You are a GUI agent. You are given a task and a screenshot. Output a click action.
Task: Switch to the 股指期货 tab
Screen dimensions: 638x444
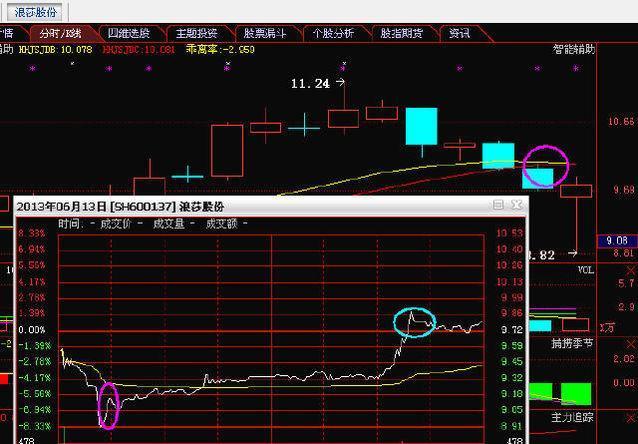click(x=402, y=33)
